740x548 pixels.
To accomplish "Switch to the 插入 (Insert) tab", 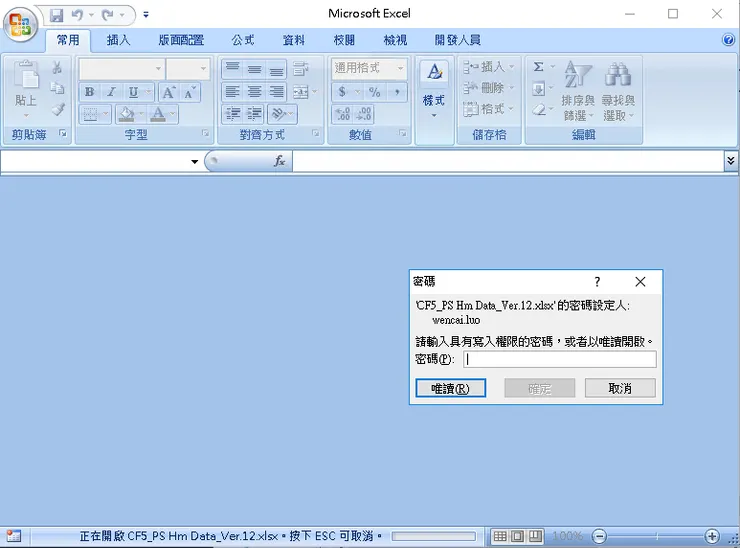I will (118, 40).
